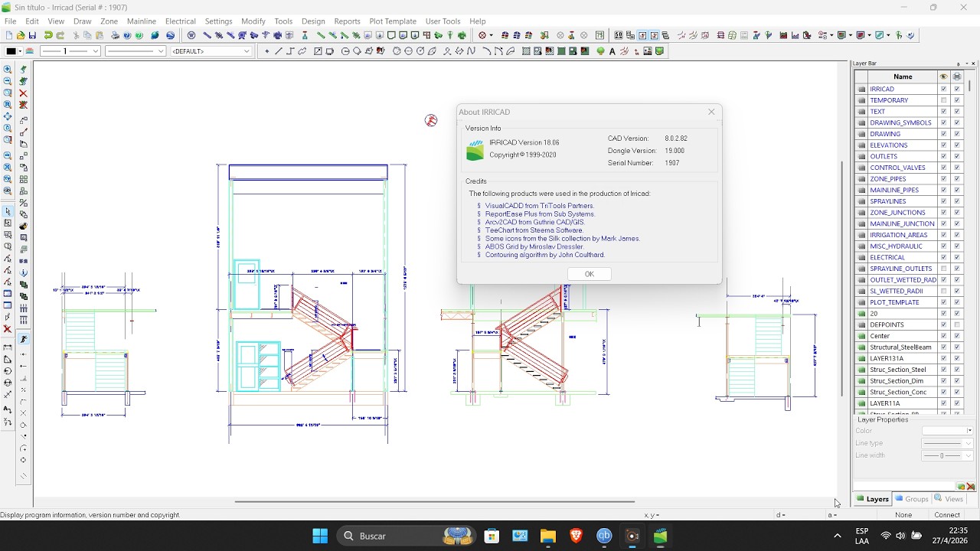Click the New file icon
Screen dimensions: 980x551
[x=9, y=35]
